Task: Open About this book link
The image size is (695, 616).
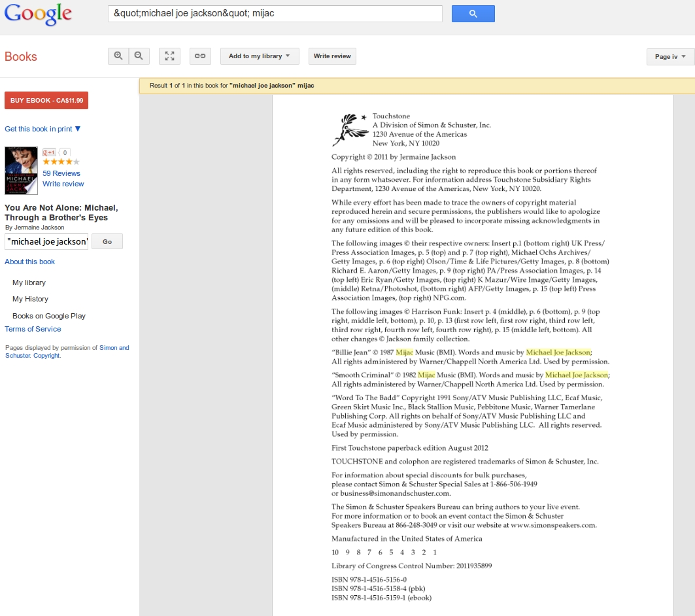Action: click(x=29, y=262)
